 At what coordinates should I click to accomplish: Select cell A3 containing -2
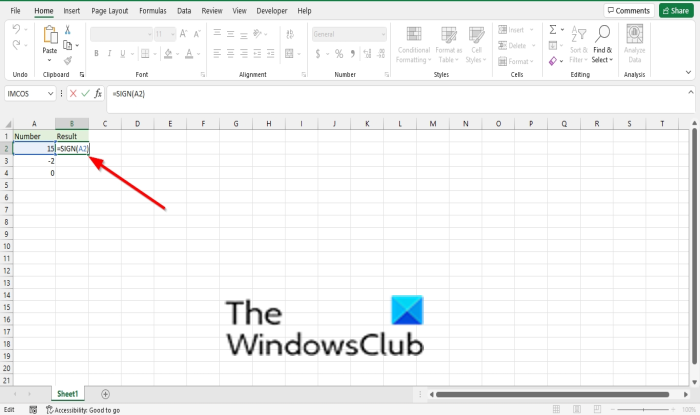[x=34, y=161]
